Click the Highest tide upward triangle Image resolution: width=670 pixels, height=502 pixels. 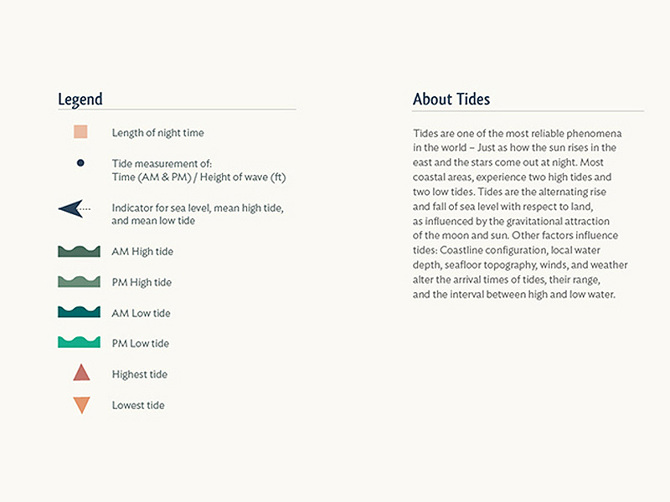point(81,373)
